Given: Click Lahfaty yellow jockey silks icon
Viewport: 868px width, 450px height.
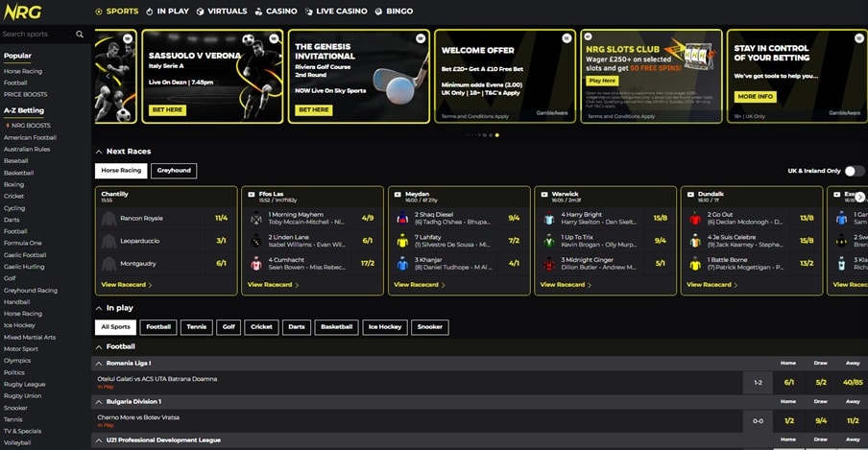Looking at the screenshot, I should click(402, 241).
